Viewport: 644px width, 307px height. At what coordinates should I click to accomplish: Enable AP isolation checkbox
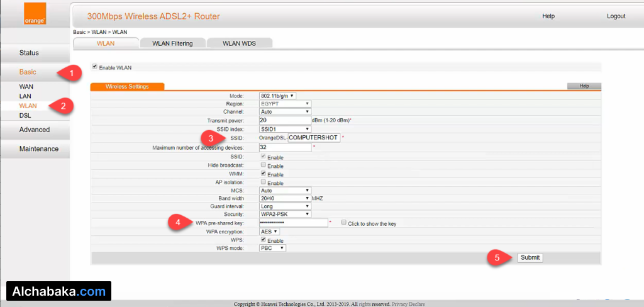click(x=263, y=182)
